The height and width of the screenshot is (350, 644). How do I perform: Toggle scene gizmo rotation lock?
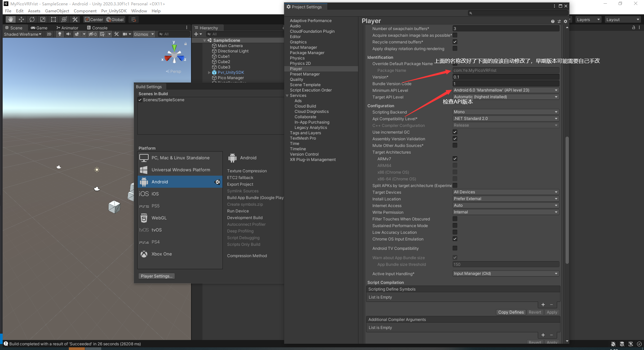(x=185, y=43)
